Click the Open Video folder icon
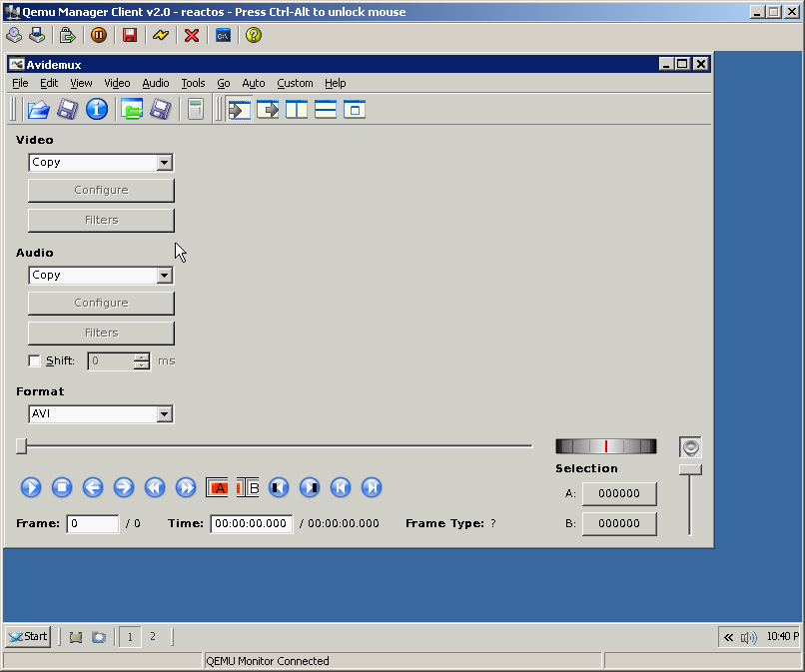This screenshot has width=805, height=672. [38, 110]
